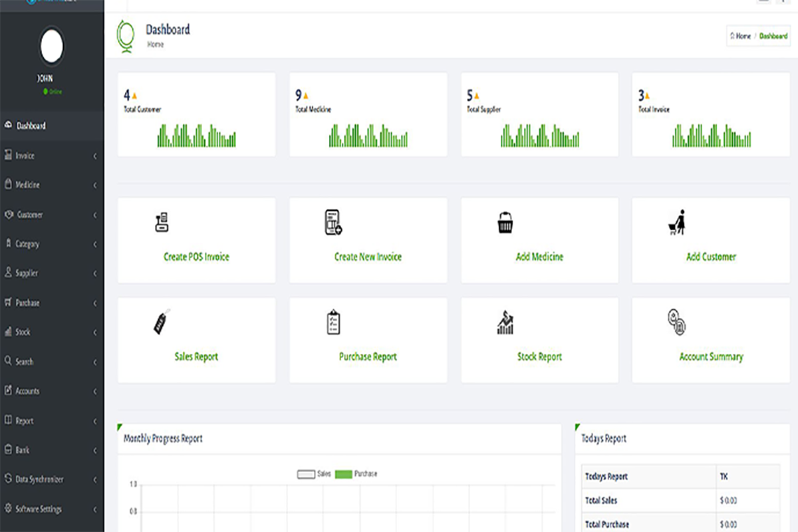Click the Create New Invoice document icon
798x532 pixels.
click(x=333, y=222)
